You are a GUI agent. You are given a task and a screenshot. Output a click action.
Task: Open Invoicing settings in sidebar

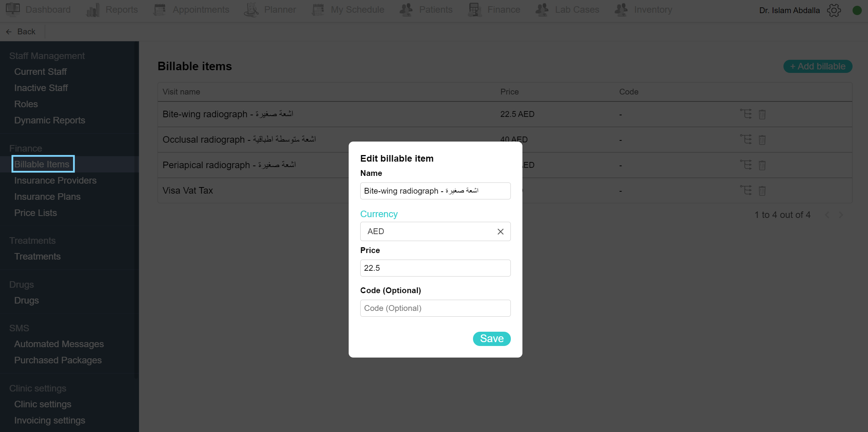[49, 420]
